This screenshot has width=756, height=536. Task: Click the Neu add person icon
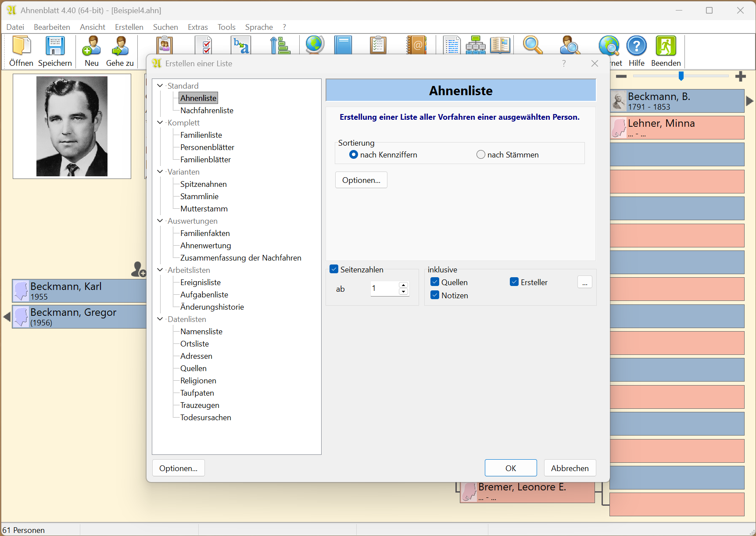click(x=91, y=46)
